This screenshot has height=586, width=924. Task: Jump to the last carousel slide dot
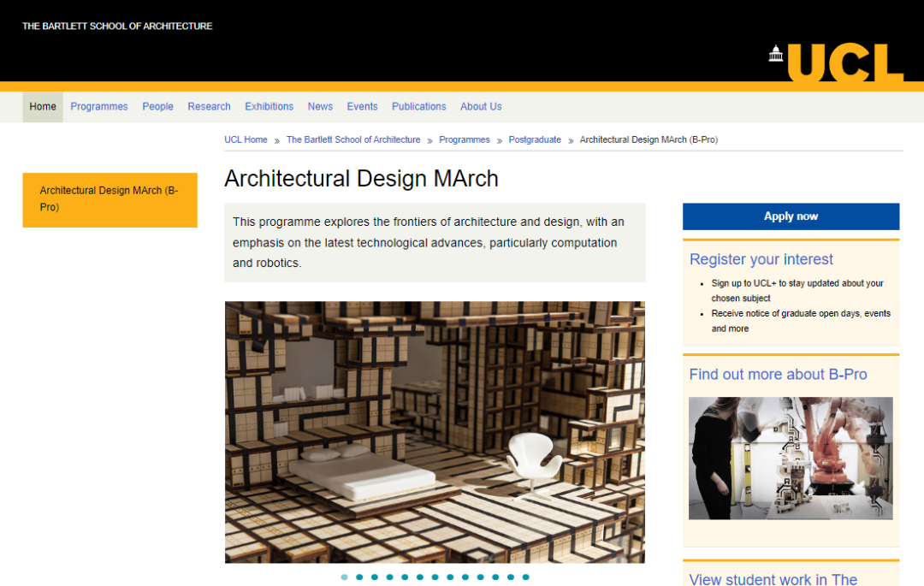click(525, 577)
